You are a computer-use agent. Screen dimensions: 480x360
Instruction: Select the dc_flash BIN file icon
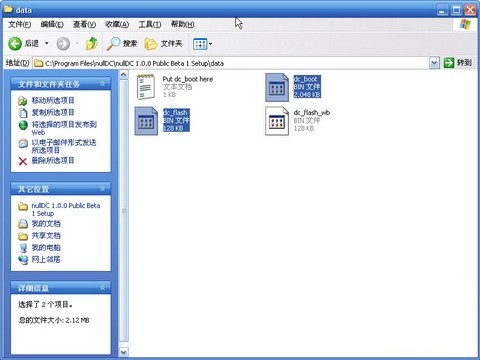pos(146,121)
